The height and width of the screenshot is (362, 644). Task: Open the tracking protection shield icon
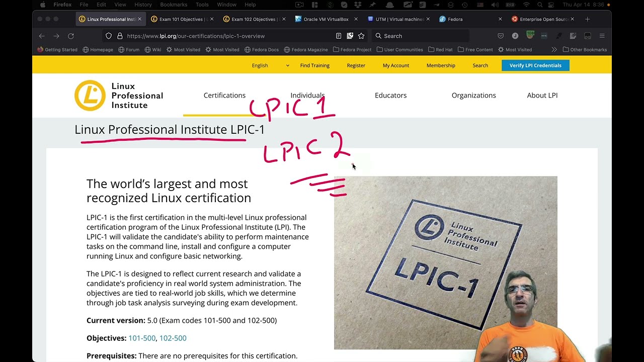click(x=109, y=36)
